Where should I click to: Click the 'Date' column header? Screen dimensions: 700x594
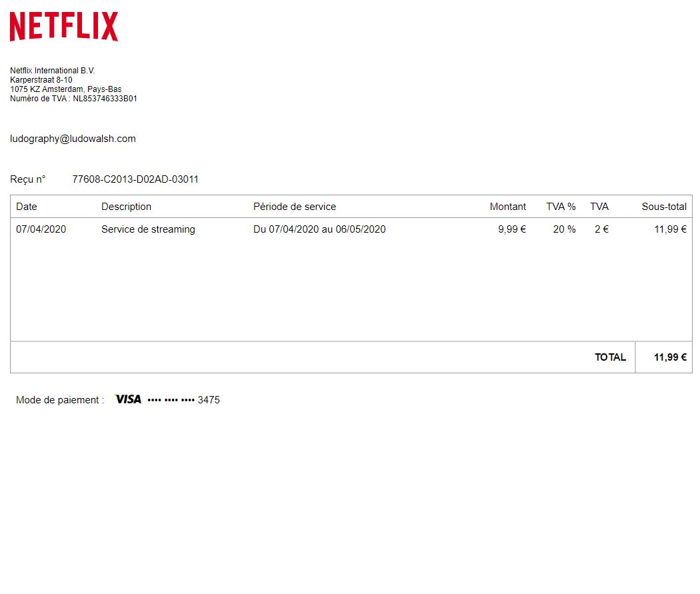[x=27, y=207]
